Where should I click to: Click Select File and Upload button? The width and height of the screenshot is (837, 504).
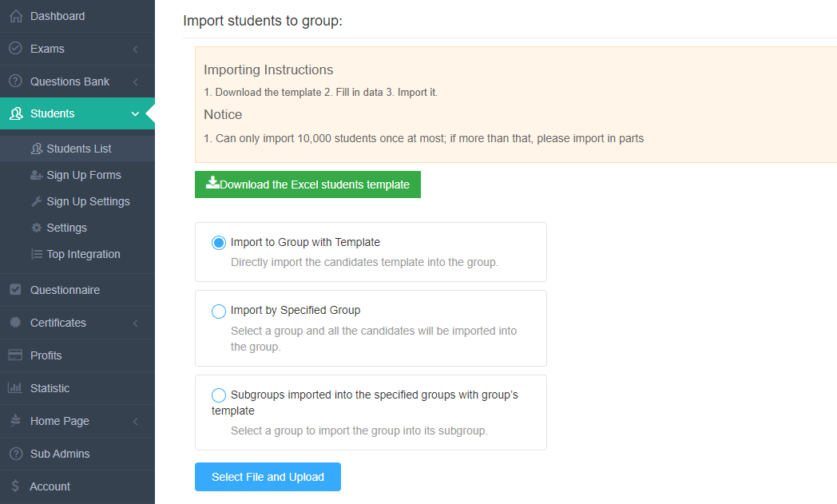point(268,477)
